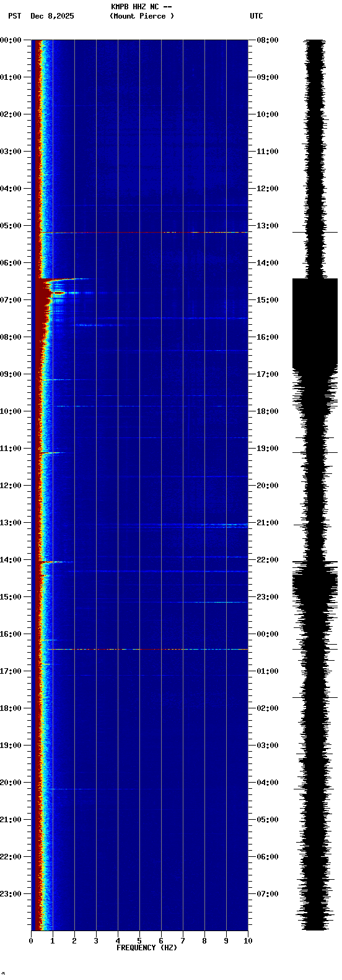Click the FREQUENCY (HZ) axis label
Image resolution: width=342 pixels, height=980 pixels.
[147, 948]
